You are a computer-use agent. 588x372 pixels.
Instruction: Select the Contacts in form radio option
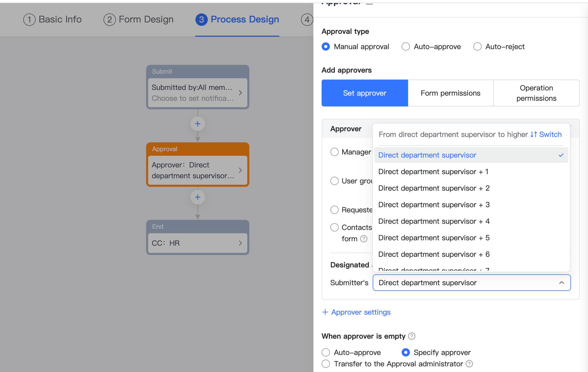[x=334, y=227]
